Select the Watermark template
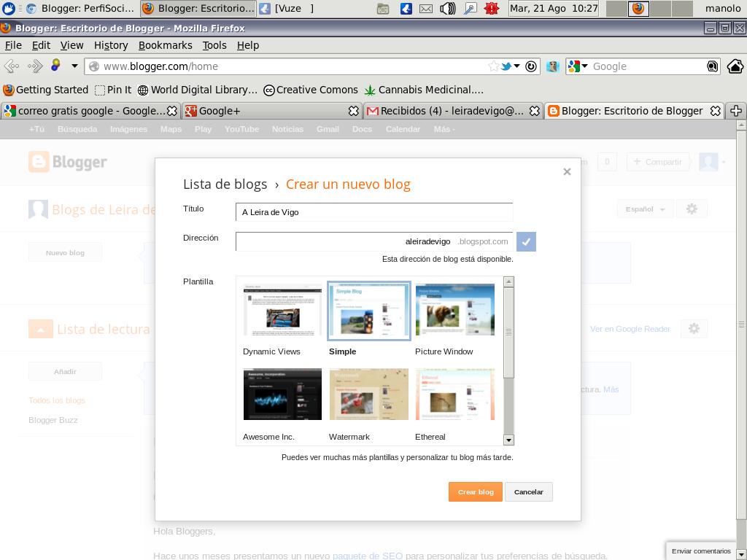The width and height of the screenshot is (747, 560). click(368, 394)
